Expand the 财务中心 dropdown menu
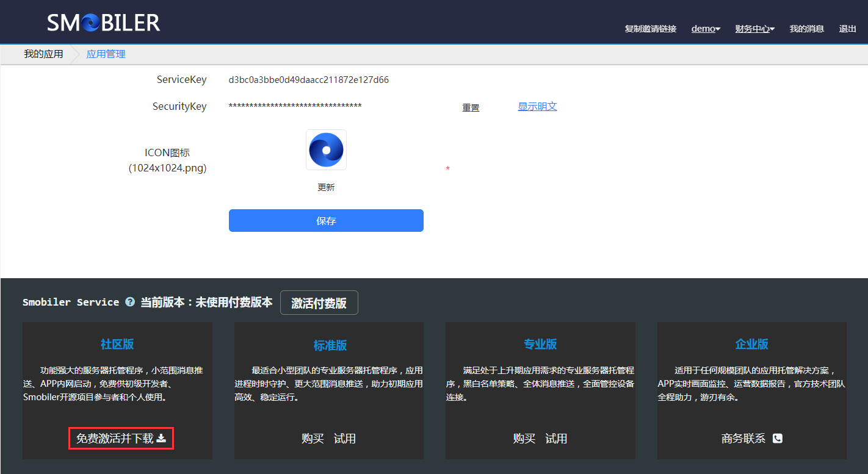Image resolution: width=868 pixels, height=474 pixels. click(755, 29)
